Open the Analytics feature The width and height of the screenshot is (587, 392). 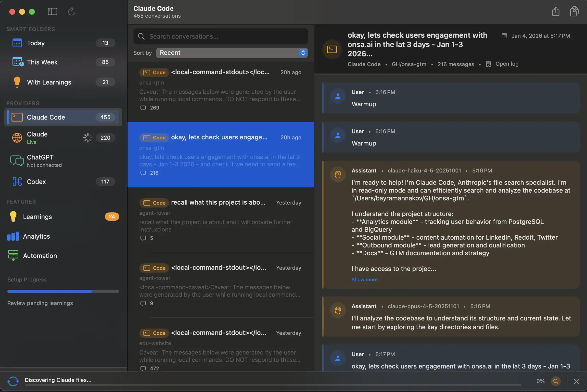(x=36, y=236)
